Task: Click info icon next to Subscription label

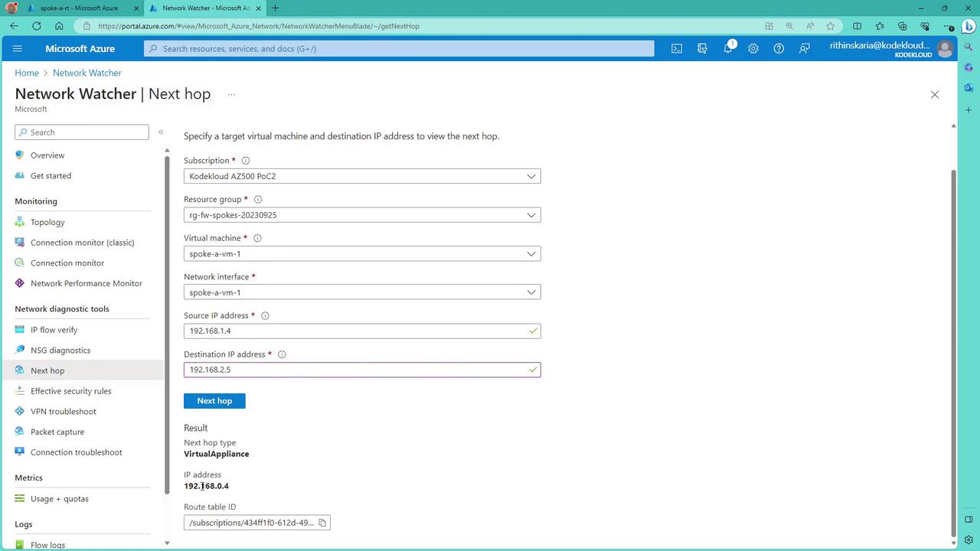Action: [x=246, y=161]
